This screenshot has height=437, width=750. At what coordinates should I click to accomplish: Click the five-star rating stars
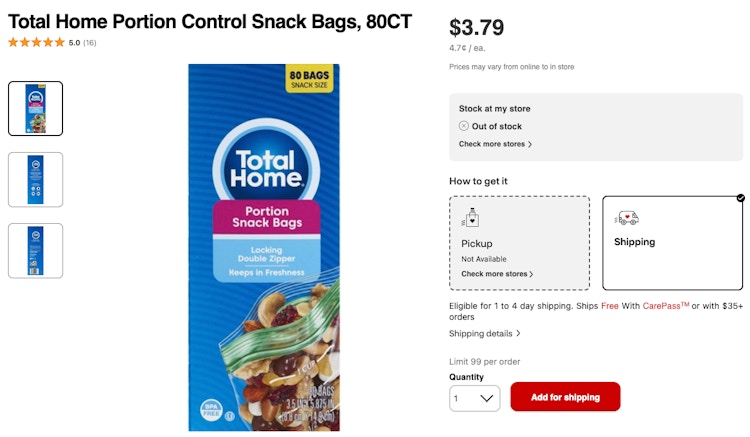coord(36,43)
